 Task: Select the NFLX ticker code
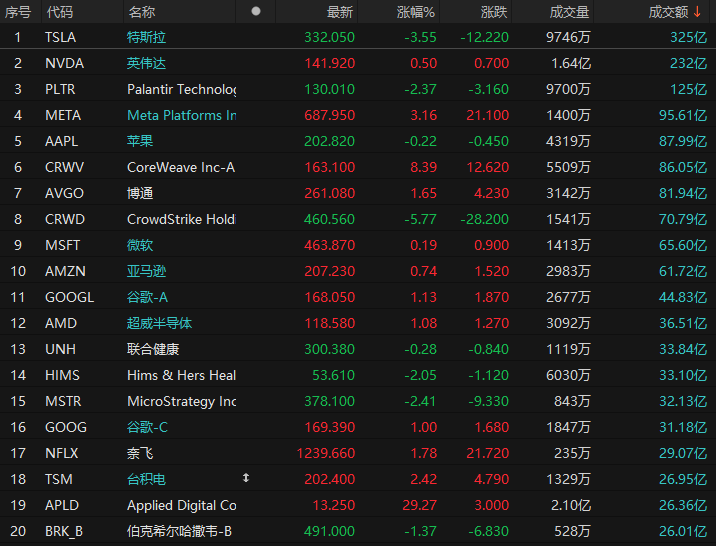pyautogui.click(x=62, y=453)
